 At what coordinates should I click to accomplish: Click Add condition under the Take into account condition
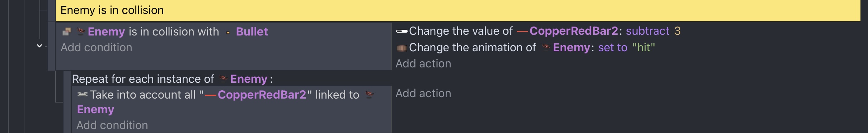point(112,125)
